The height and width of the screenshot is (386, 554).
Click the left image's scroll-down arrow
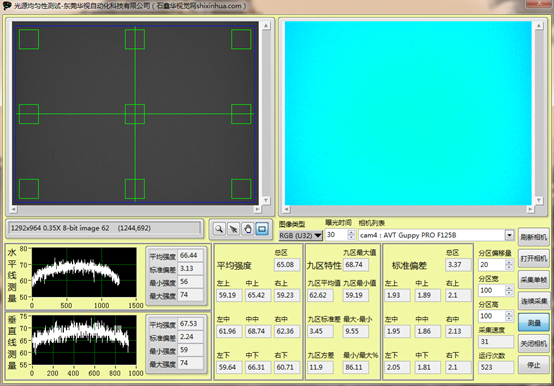tap(266, 201)
